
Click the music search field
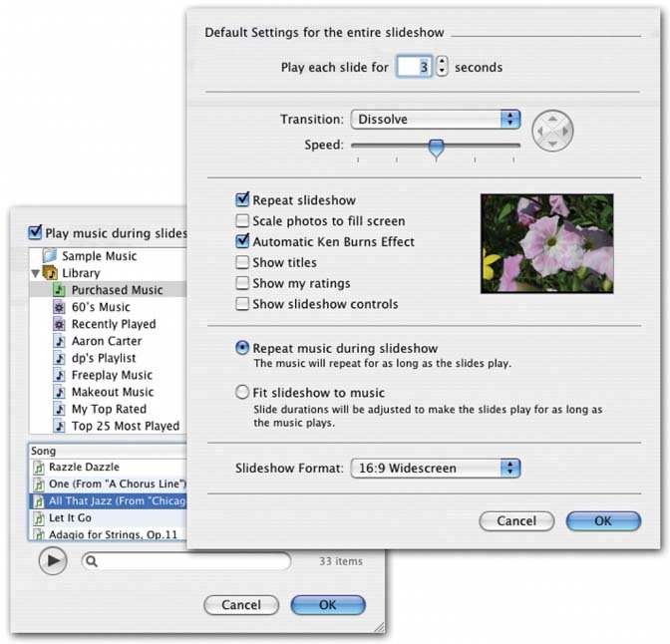(x=186, y=561)
